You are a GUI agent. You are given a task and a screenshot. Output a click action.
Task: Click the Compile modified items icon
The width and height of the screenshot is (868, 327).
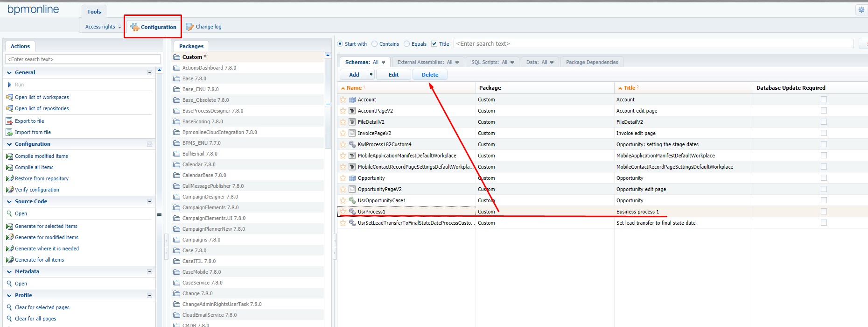tap(9, 156)
